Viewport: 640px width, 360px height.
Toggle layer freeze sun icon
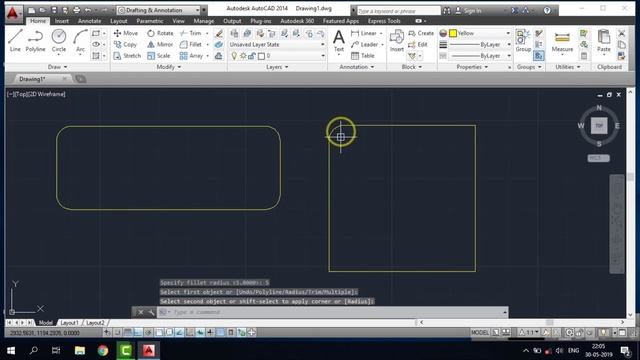[x=243, y=56]
